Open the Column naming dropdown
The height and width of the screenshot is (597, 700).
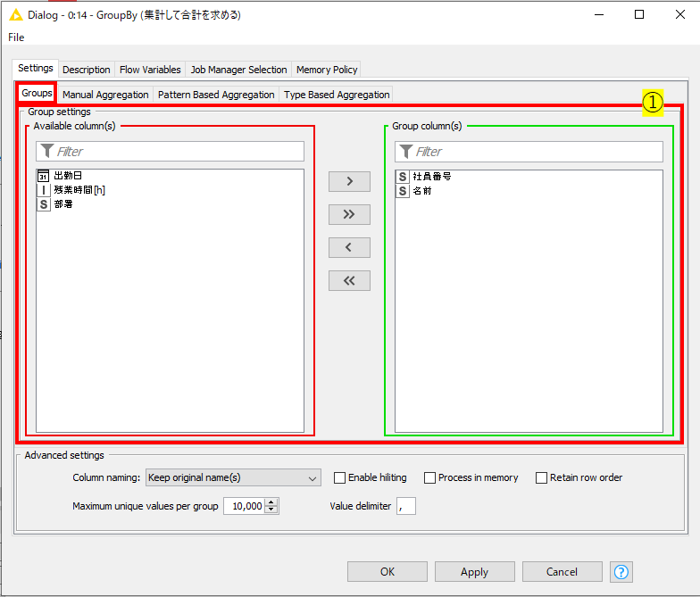point(233,478)
